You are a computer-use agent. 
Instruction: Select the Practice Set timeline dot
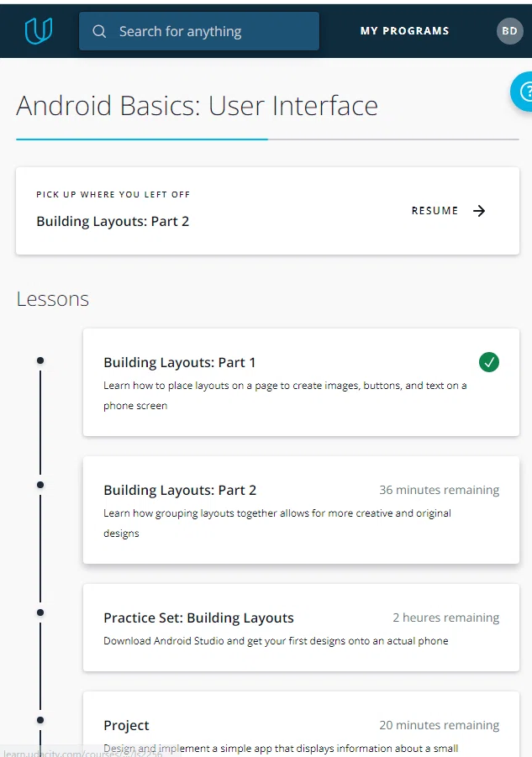(x=40, y=612)
